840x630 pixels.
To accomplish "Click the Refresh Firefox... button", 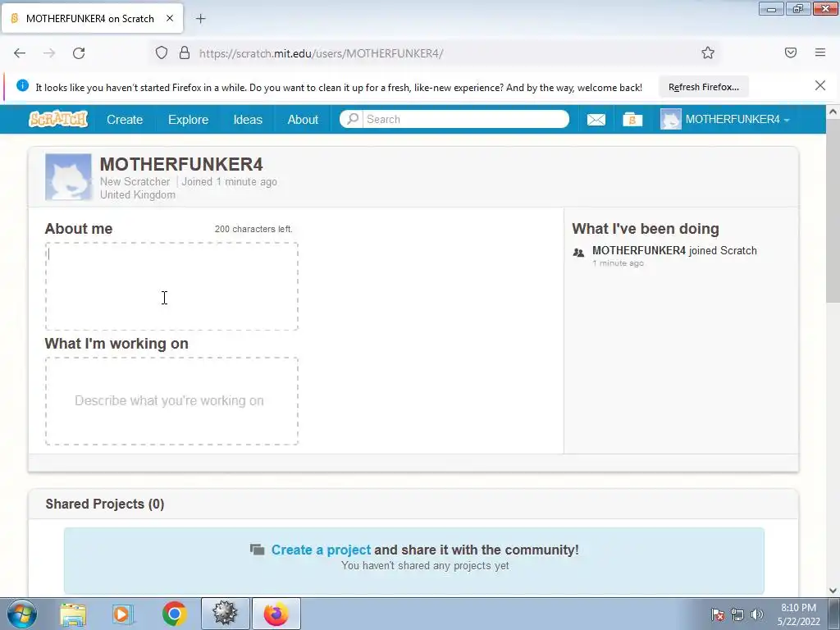I will (703, 87).
